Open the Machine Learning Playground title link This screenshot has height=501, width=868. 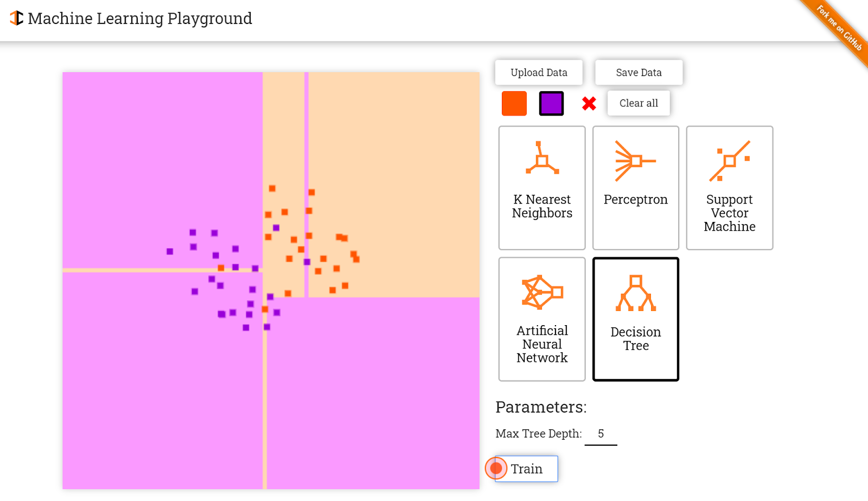point(141,18)
